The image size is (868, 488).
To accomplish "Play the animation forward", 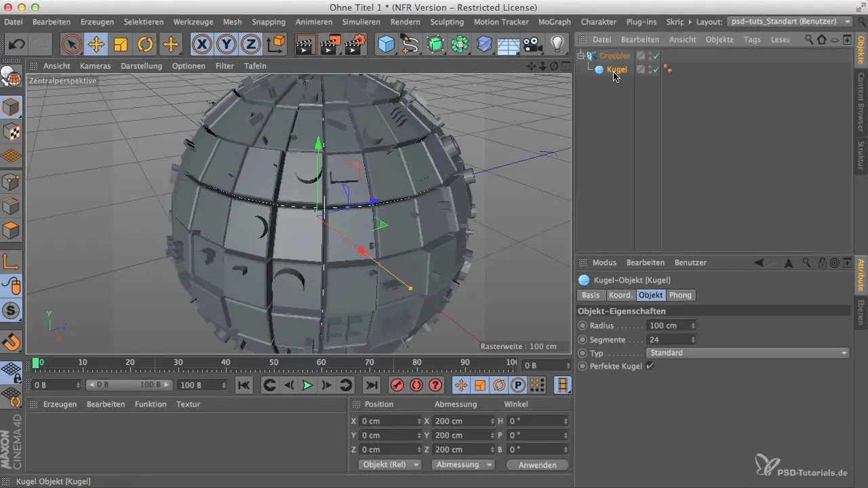I will coord(307,385).
